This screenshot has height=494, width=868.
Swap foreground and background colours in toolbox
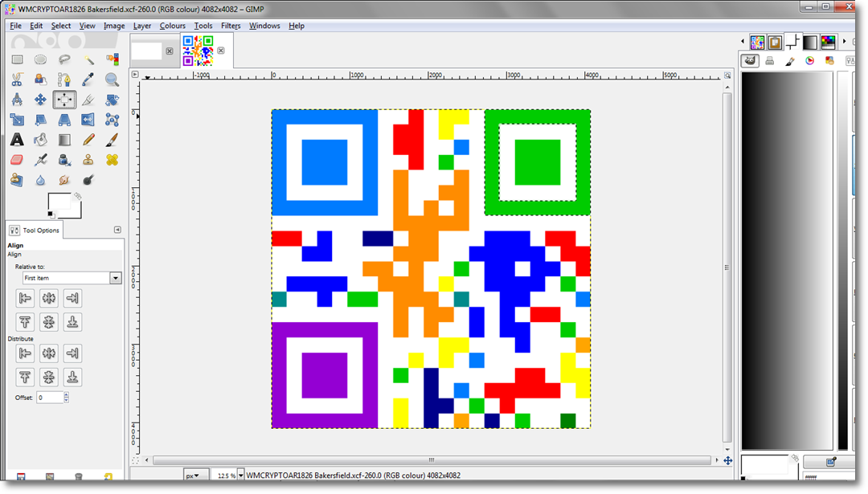(77, 196)
